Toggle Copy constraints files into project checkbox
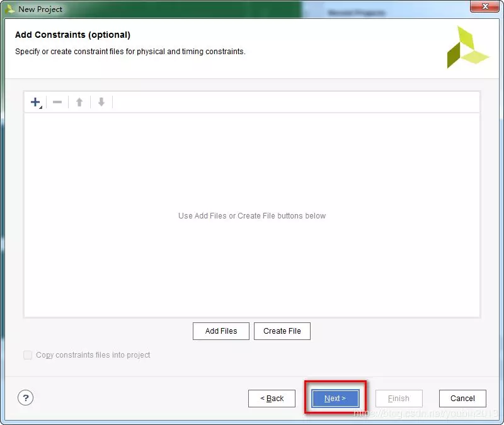The width and height of the screenshot is (504, 425). pyautogui.click(x=28, y=355)
